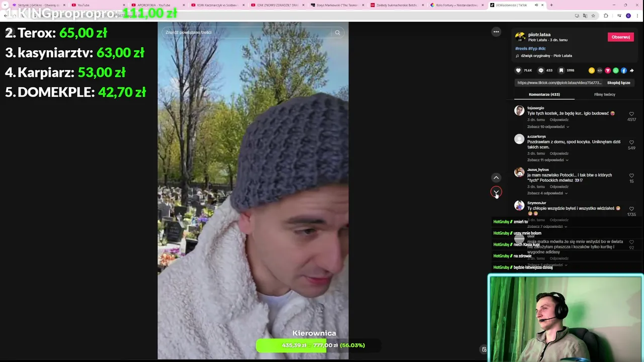
Task: Switch to 'Komentarze (433)' tab
Action: tap(544, 95)
